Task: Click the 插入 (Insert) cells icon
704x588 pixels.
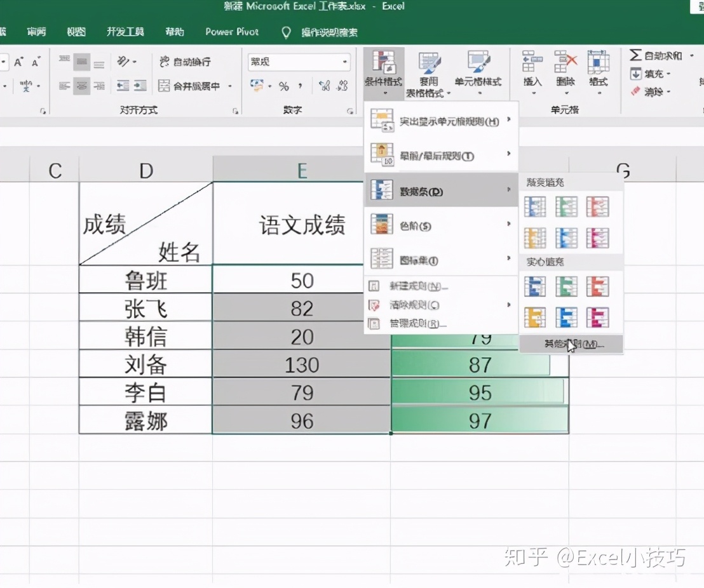Action: 532,67
